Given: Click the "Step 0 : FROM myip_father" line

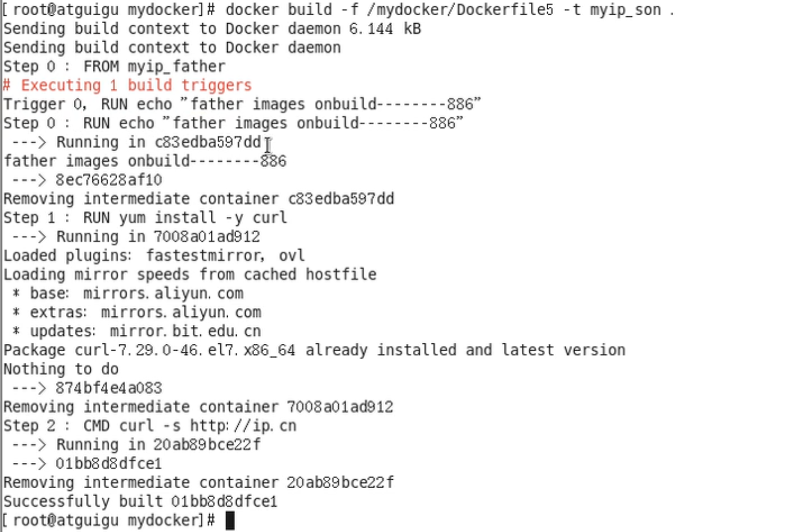Looking at the screenshot, I should pos(114,66).
